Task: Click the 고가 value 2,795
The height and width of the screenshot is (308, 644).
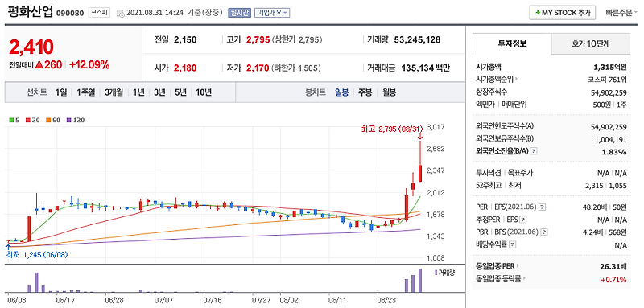Action: [x=258, y=39]
